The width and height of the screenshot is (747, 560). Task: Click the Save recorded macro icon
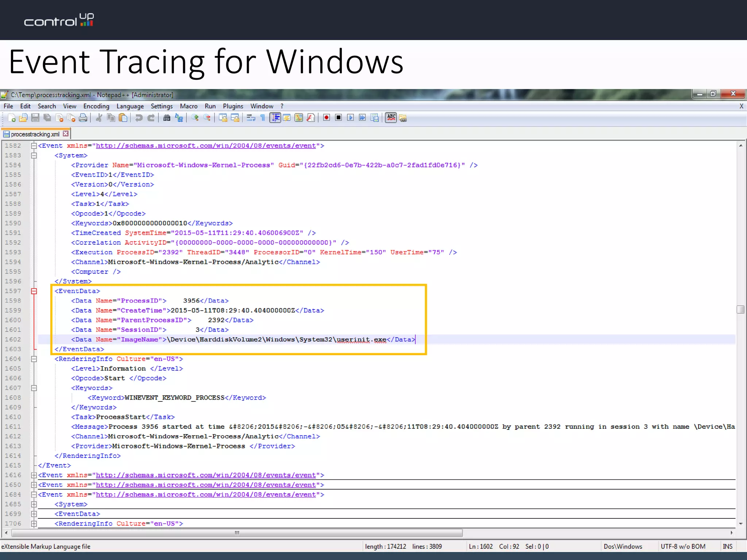click(374, 117)
